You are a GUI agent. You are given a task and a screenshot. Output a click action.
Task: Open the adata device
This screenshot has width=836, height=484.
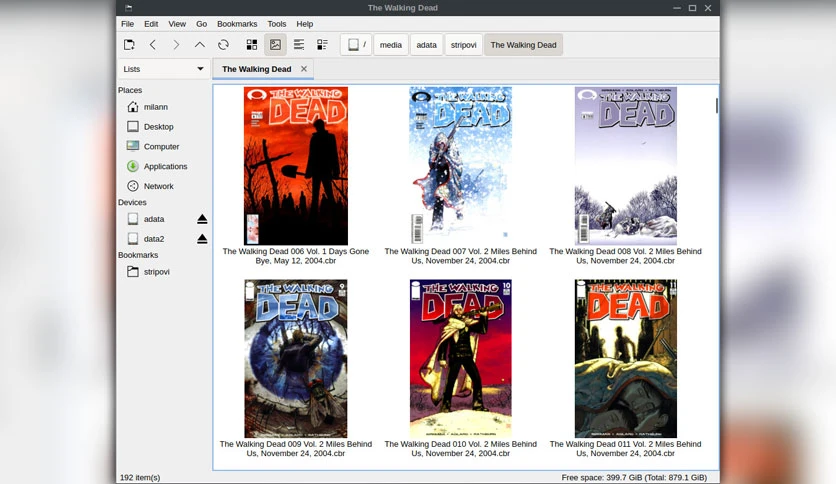tap(154, 219)
